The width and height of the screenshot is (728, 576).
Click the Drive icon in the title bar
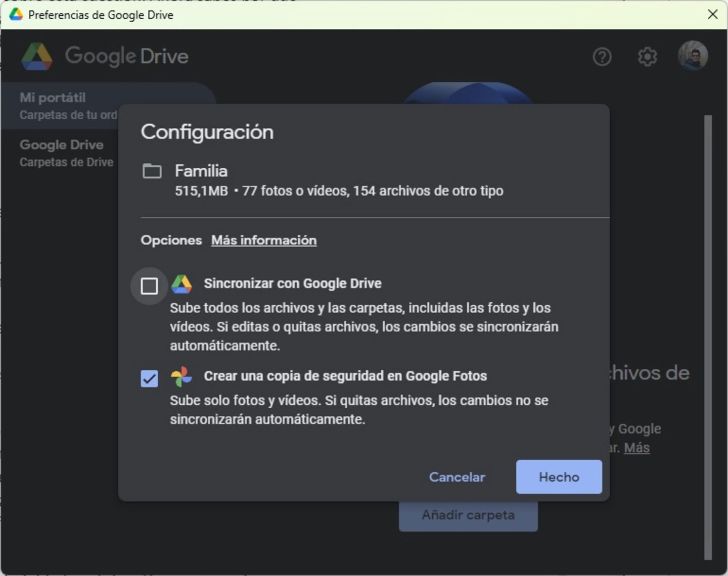click(16, 15)
